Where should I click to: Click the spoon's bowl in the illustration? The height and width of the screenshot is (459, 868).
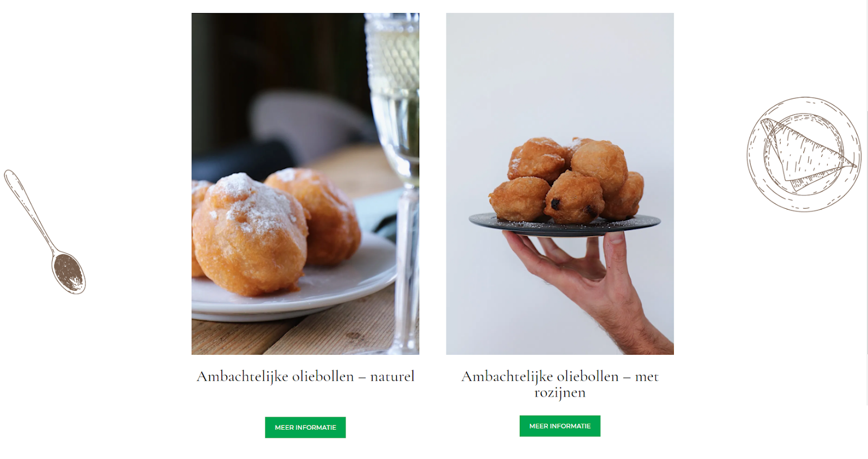[69, 273]
